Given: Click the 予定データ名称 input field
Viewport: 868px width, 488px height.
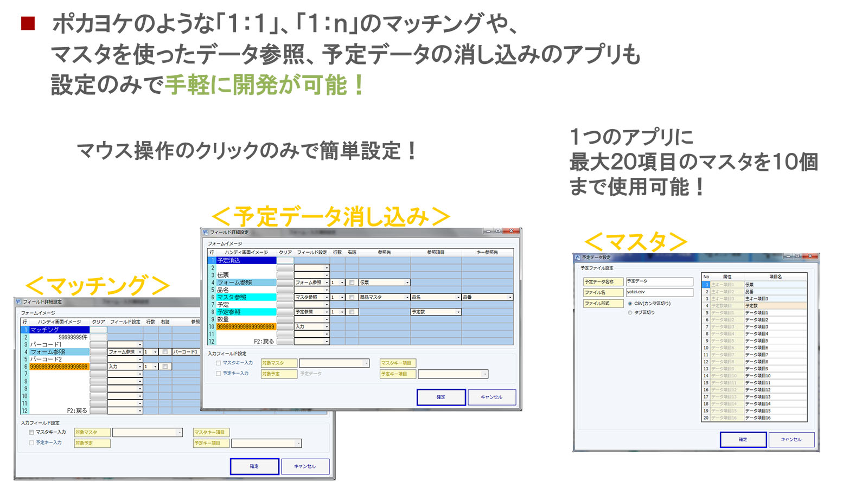Looking at the screenshot, I should 660,282.
